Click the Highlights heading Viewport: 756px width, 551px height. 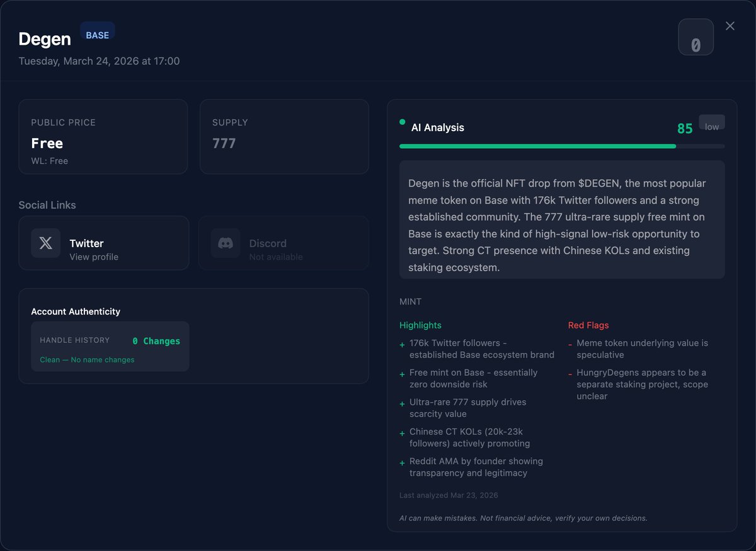(420, 325)
